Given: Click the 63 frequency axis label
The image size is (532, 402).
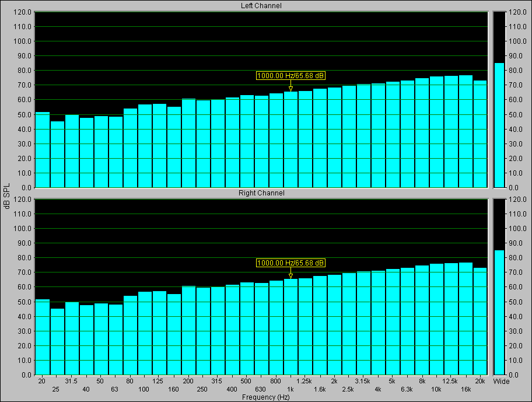Looking at the screenshot, I should 114,389.
